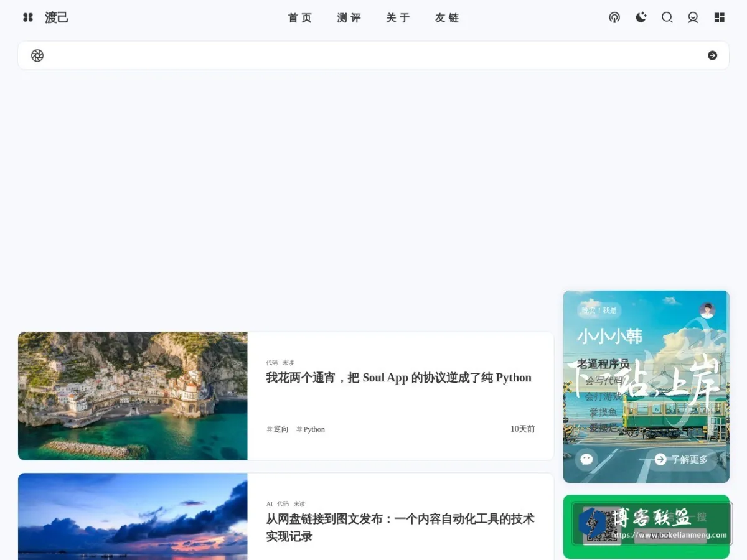Click the arrow button in announcement bar
The image size is (747, 560).
[x=713, y=55]
